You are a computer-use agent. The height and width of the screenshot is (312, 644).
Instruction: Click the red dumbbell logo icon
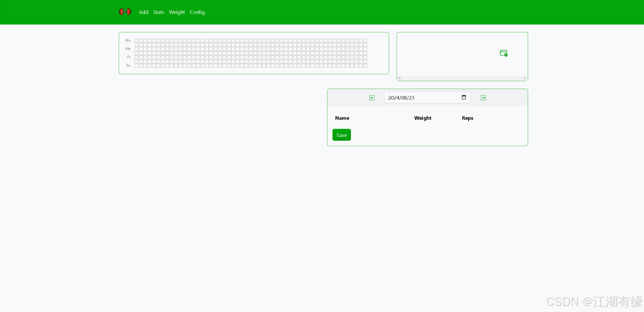click(125, 12)
